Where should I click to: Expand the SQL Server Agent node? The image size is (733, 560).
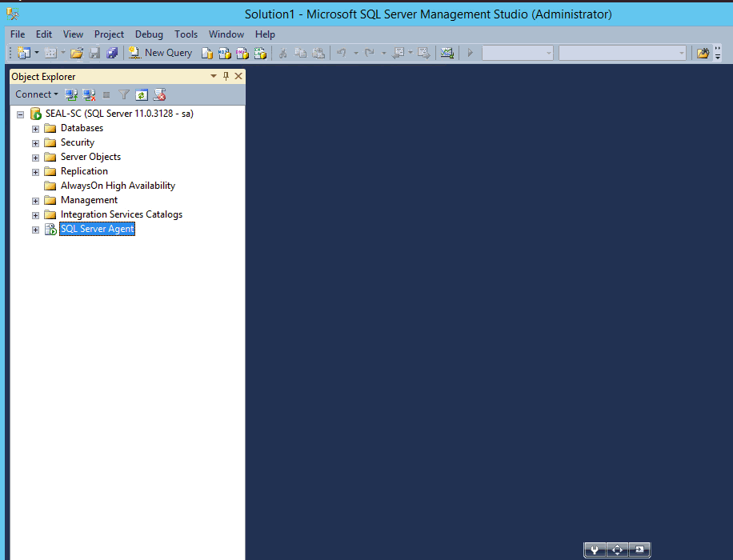[x=35, y=230]
